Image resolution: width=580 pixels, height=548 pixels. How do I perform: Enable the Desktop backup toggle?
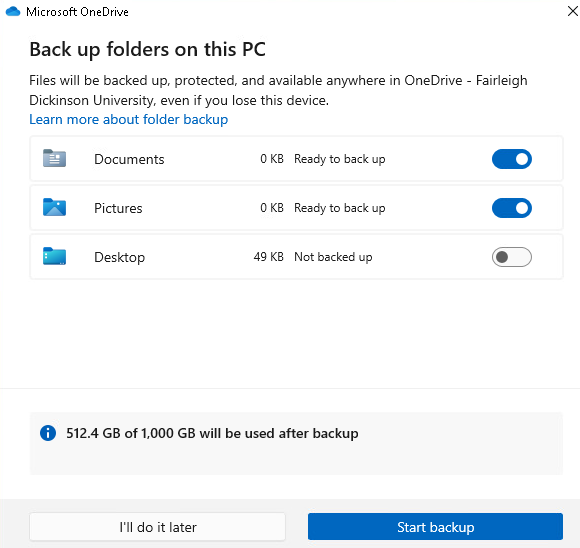(512, 257)
